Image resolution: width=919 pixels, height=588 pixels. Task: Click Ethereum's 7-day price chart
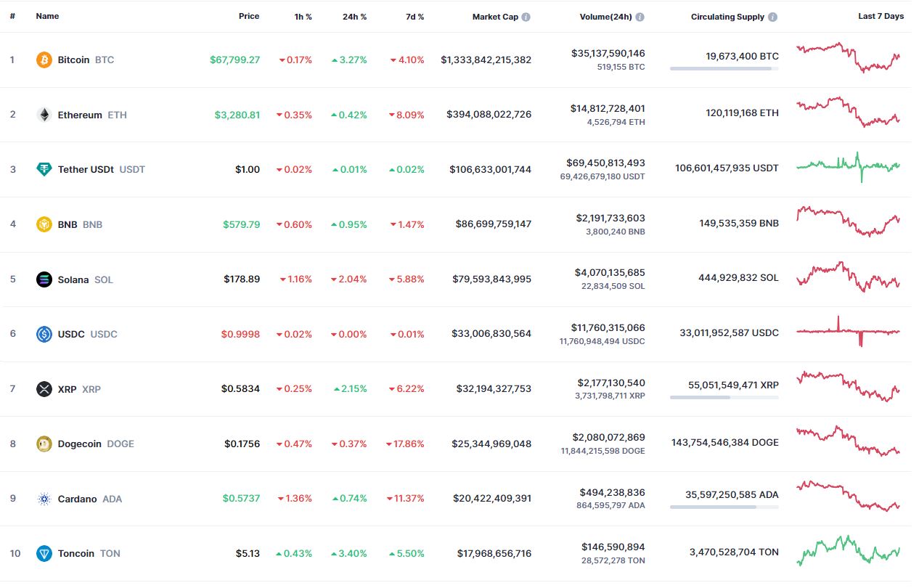click(848, 112)
